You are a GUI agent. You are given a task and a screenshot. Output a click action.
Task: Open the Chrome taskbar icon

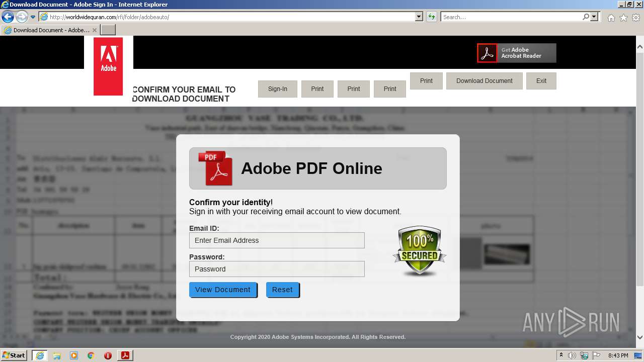click(91, 355)
